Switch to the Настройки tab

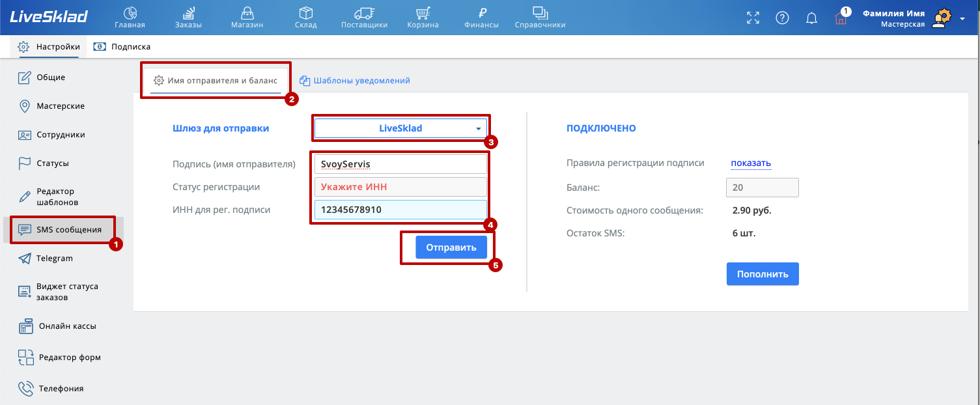[x=49, y=47]
